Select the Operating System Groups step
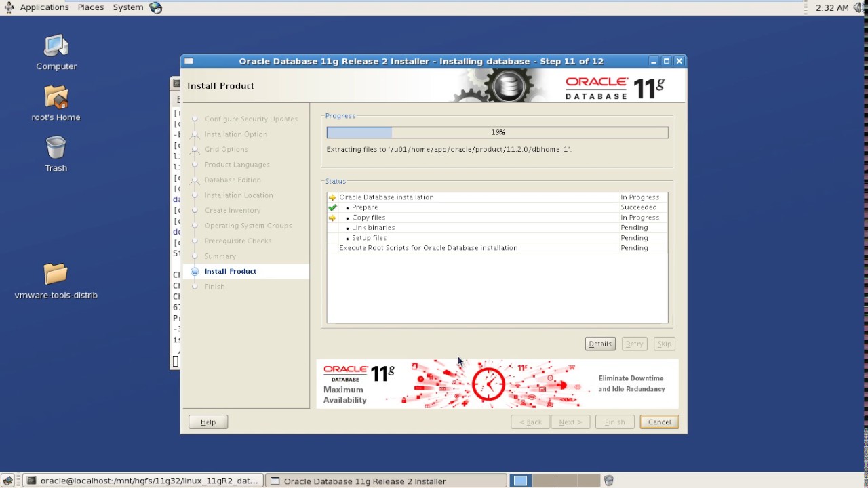 pyautogui.click(x=248, y=226)
